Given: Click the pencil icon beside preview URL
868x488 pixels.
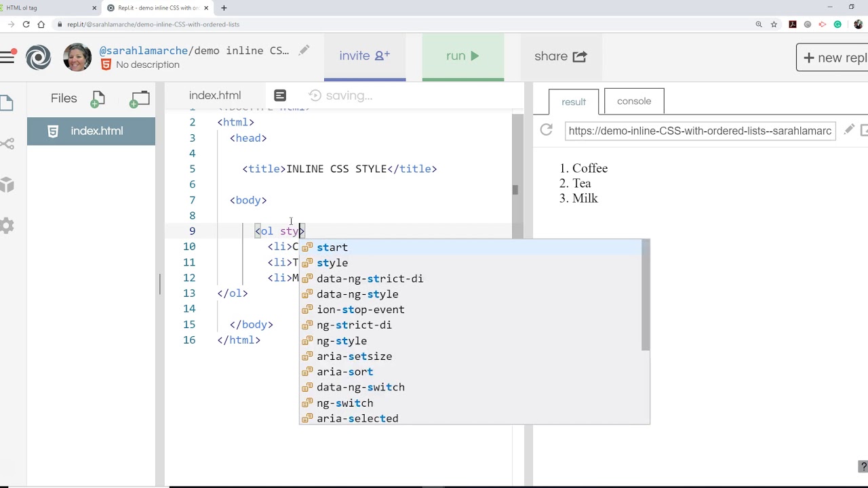Looking at the screenshot, I should coord(849,130).
